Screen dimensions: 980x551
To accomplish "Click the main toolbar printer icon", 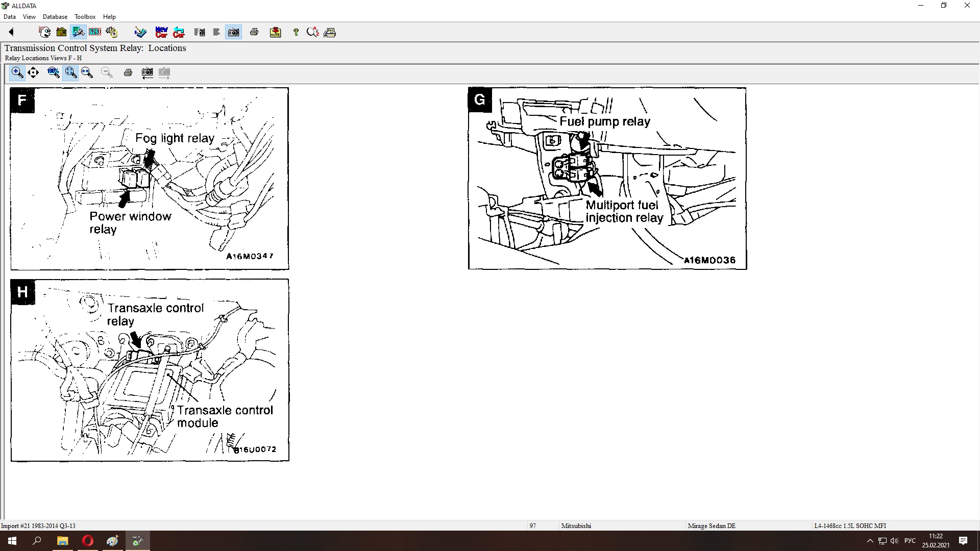I will pos(254,32).
